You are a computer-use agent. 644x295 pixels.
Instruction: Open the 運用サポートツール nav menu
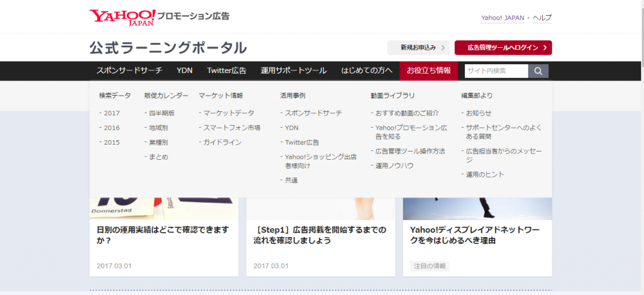(294, 70)
